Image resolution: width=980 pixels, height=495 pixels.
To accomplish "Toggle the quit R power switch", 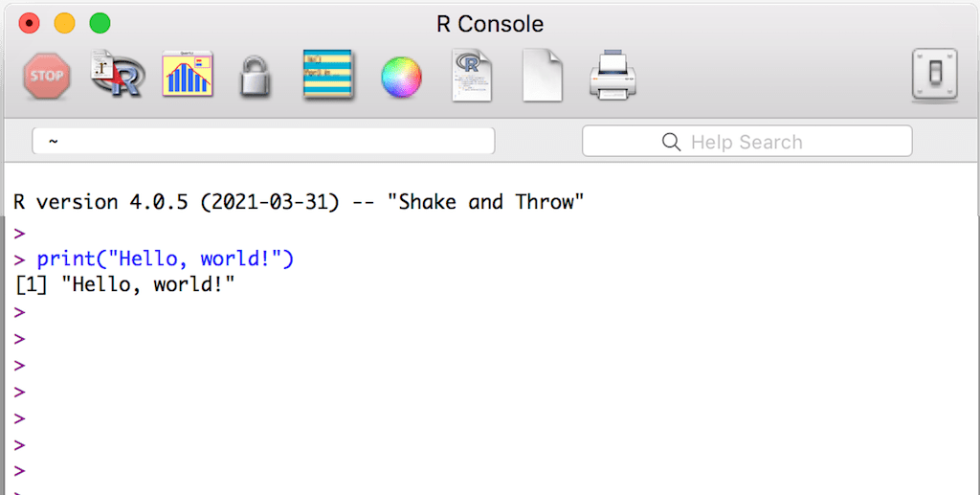I will (x=934, y=75).
